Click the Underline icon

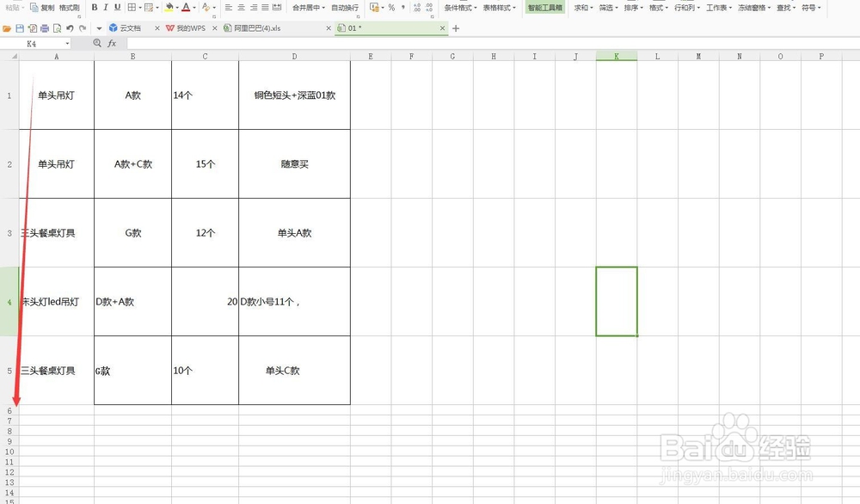click(116, 8)
